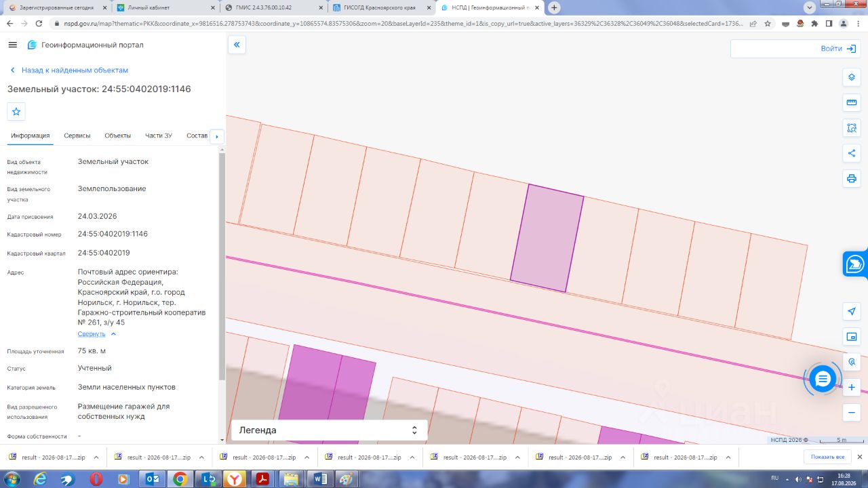
Task: Click the share map icon
Action: (x=852, y=153)
